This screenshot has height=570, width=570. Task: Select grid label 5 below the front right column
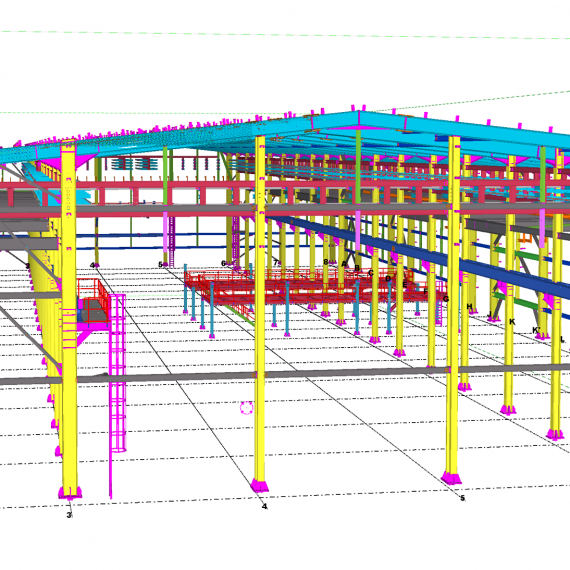point(462,498)
